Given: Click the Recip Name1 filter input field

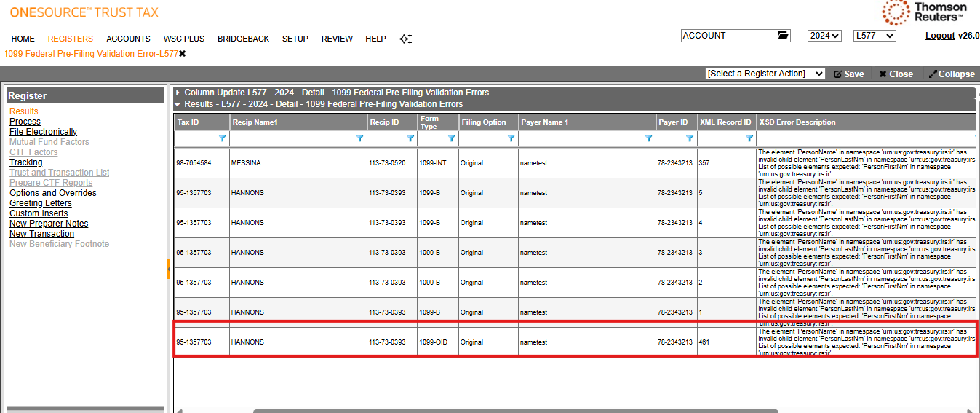Looking at the screenshot, I should point(292,138).
